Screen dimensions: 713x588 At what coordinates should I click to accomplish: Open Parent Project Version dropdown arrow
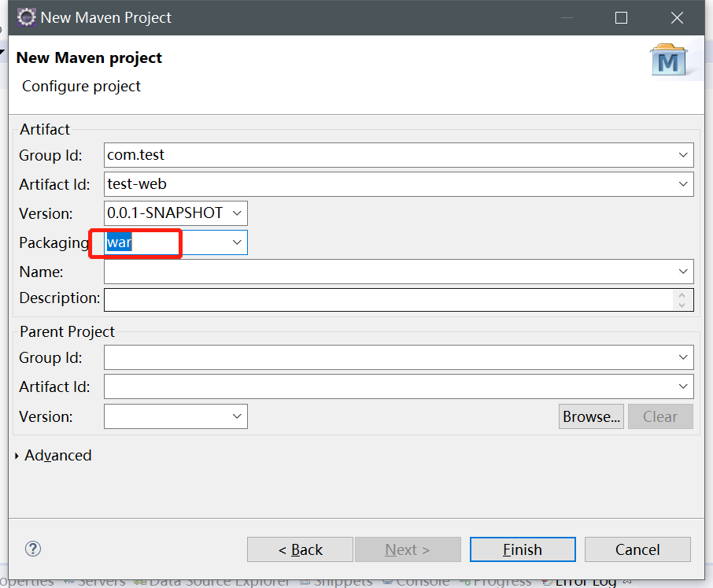click(x=237, y=416)
